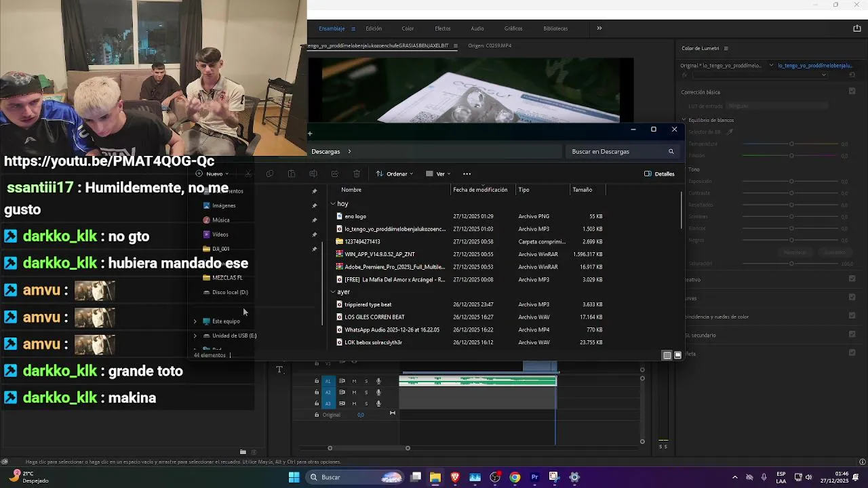Image resolution: width=868 pixels, height=488 pixels.
Task: Open Color de Lumetri panel menu icon
Action: [x=726, y=48]
